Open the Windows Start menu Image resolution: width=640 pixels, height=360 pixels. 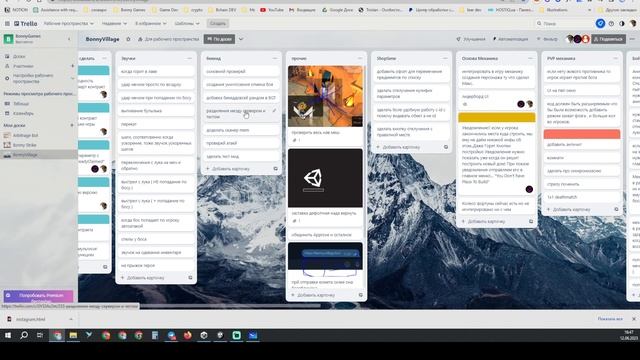(7, 336)
